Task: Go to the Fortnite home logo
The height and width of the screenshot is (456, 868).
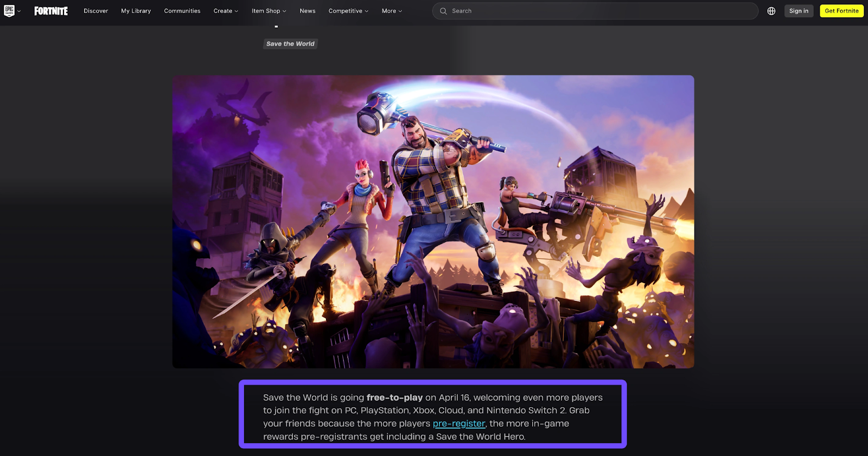Action: pyautogui.click(x=51, y=11)
